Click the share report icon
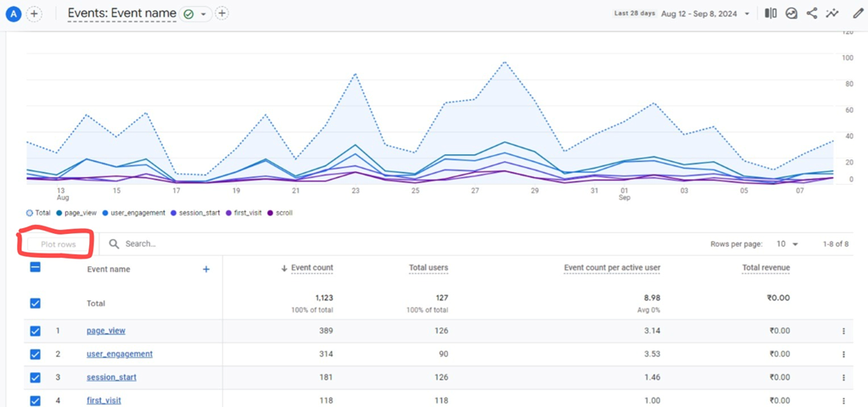868x407 pixels. point(812,14)
